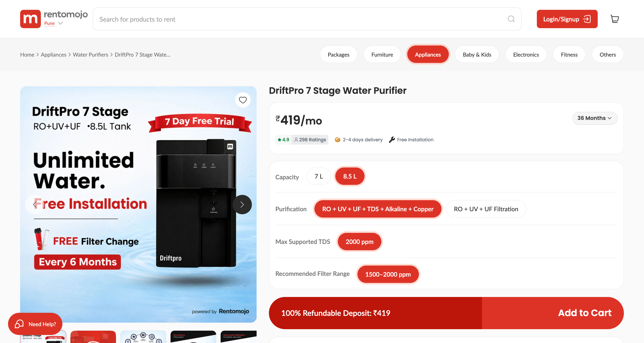The width and height of the screenshot is (644, 343).
Task: Click the 298 Ratings count
Action: (x=310, y=140)
